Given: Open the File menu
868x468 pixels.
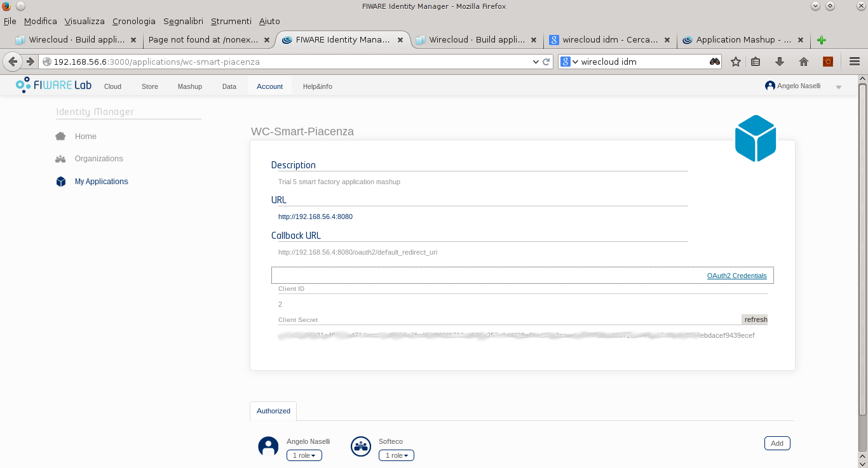Looking at the screenshot, I should click(10, 21).
